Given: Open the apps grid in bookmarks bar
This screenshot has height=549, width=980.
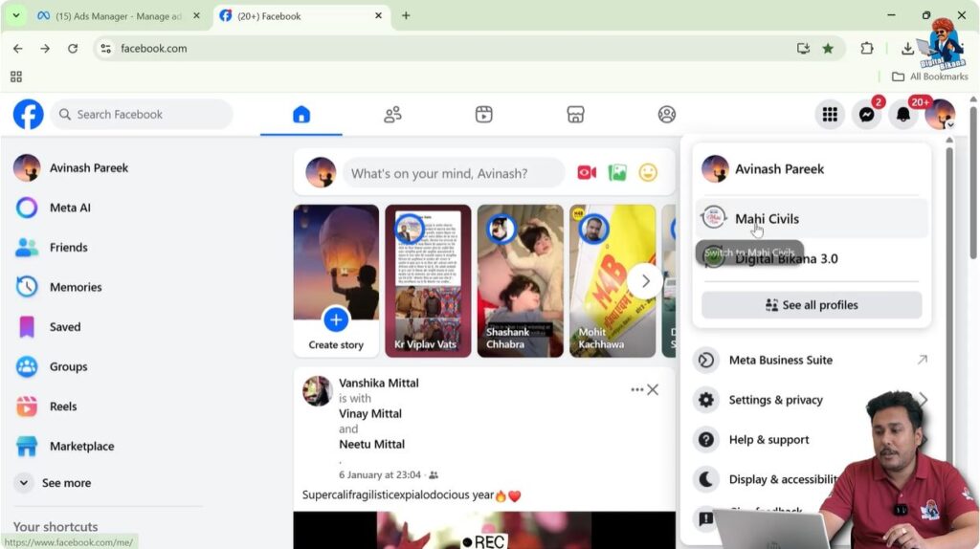Looking at the screenshot, I should pyautogui.click(x=16, y=77).
